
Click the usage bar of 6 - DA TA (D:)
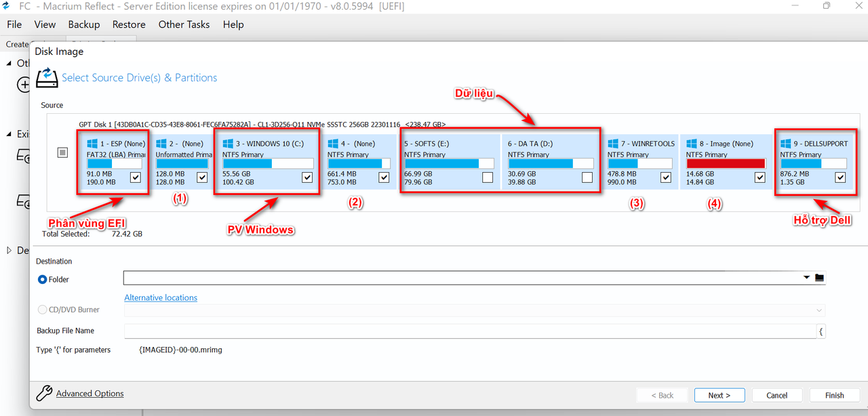coord(551,163)
